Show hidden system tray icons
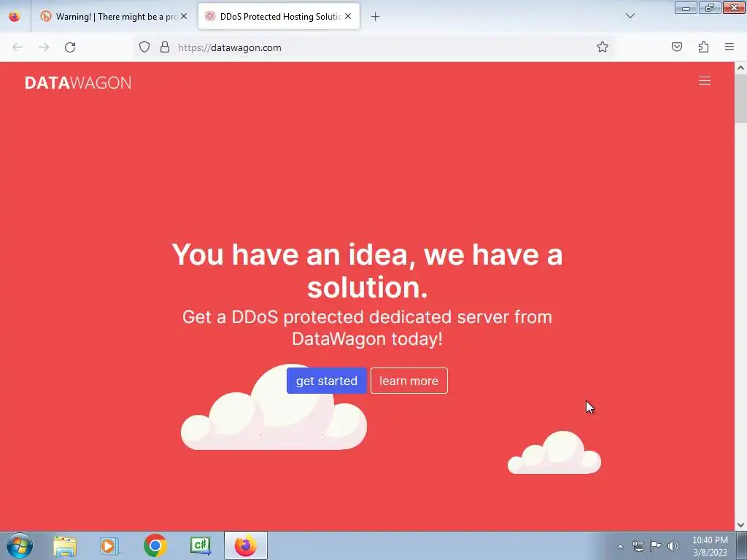Image resolution: width=747 pixels, height=560 pixels. click(x=620, y=546)
